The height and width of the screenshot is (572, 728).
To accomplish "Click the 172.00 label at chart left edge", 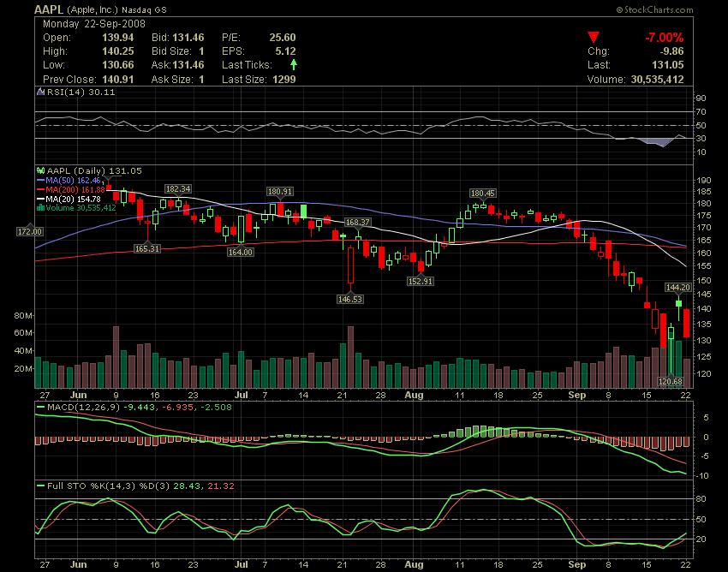I will (29, 231).
